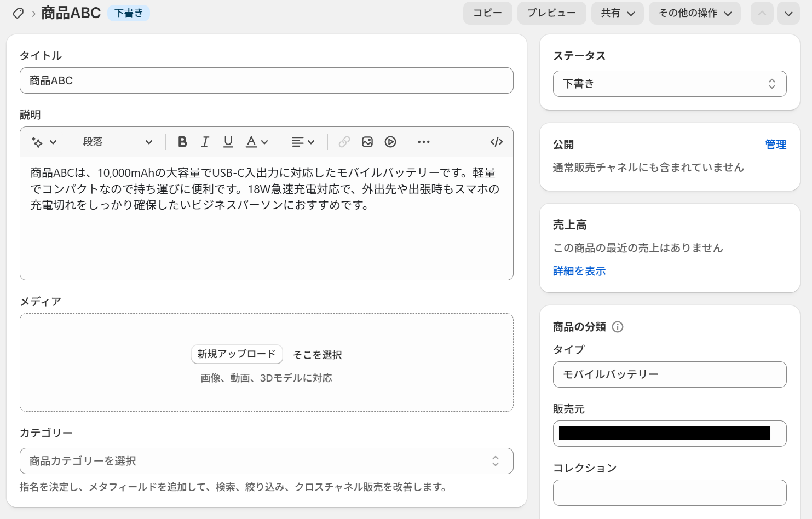Open the text alignment dropdown
Screen dimensions: 812x519
point(303,142)
